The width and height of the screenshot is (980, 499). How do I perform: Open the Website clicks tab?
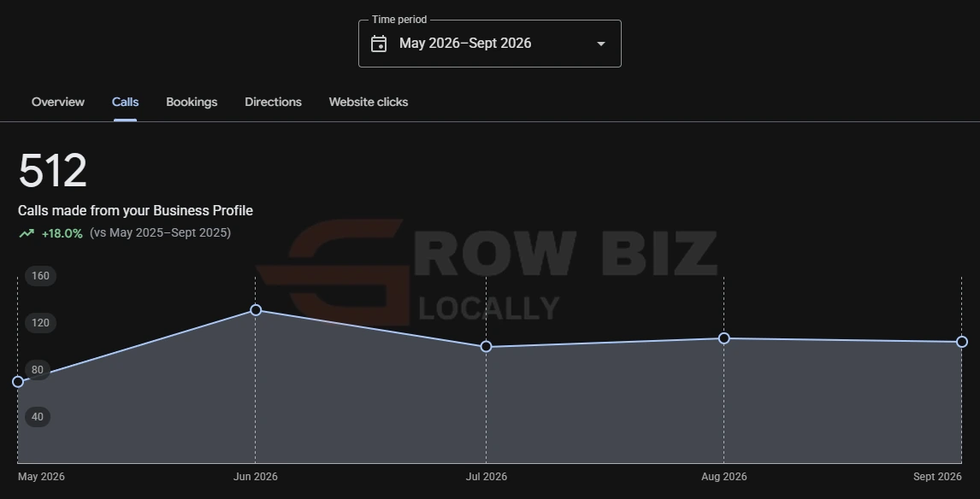[x=368, y=102]
